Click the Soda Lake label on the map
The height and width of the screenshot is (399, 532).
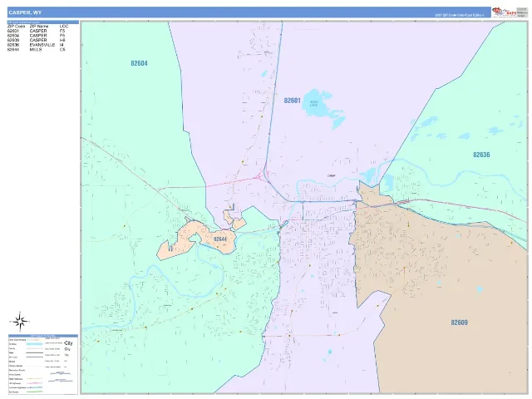click(314, 103)
